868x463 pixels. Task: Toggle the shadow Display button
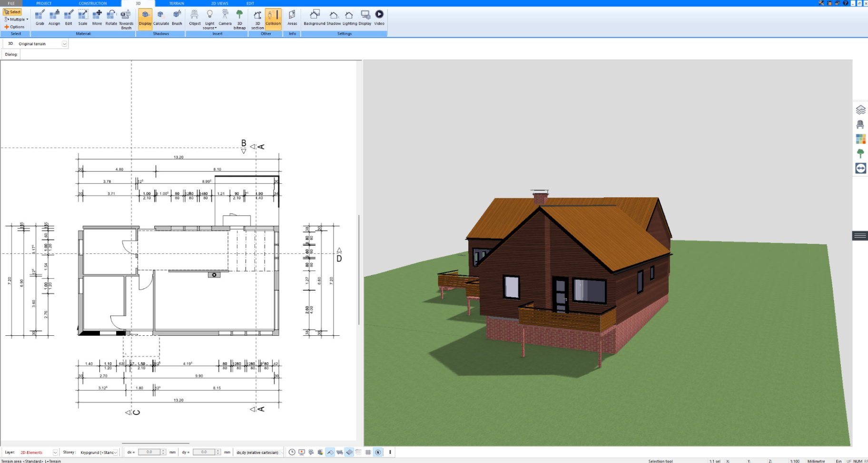coord(145,19)
